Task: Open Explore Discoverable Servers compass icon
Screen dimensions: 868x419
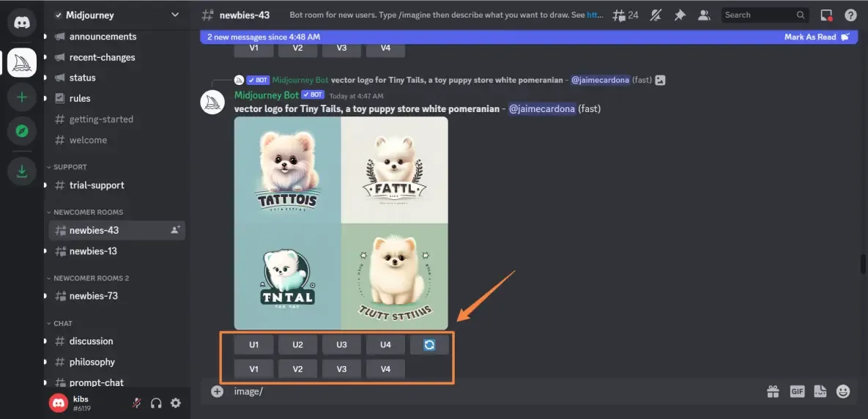Action: point(21,131)
